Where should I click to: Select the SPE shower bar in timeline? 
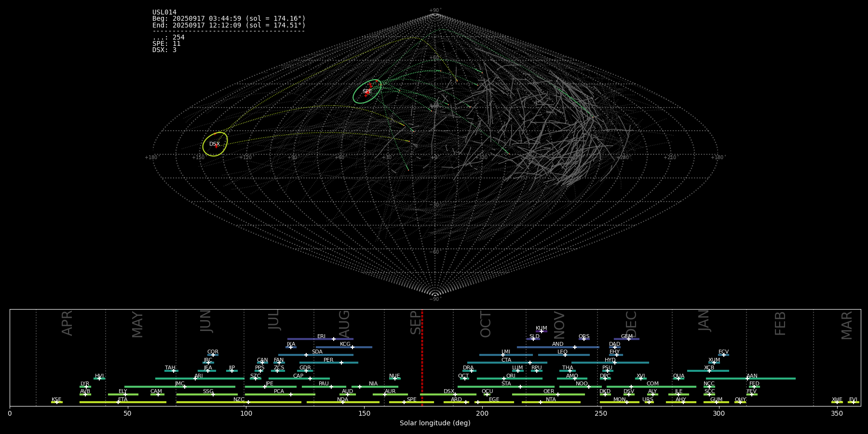click(x=411, y=402)
